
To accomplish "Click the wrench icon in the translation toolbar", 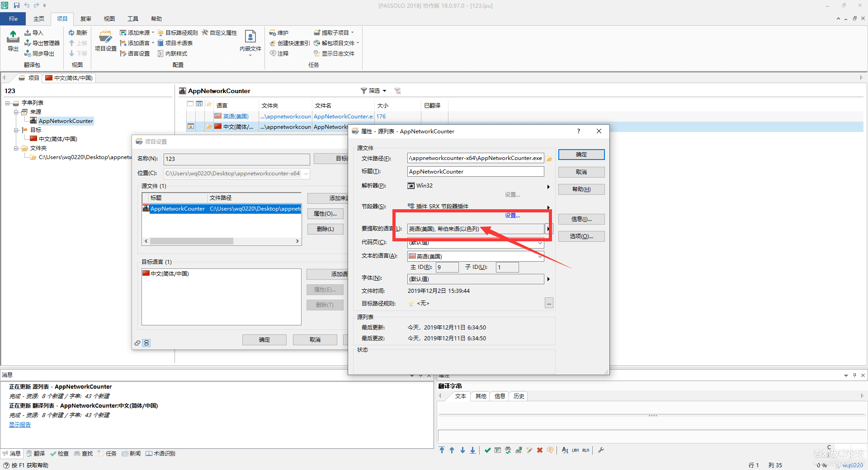I will [x=601, y=450].
